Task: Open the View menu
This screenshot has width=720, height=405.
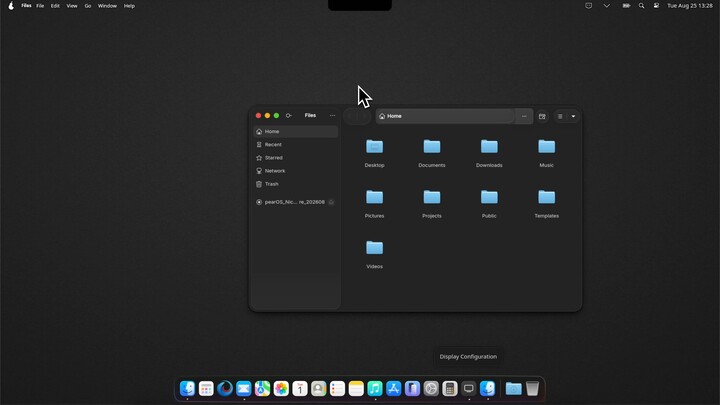Action: click(72, 6)
